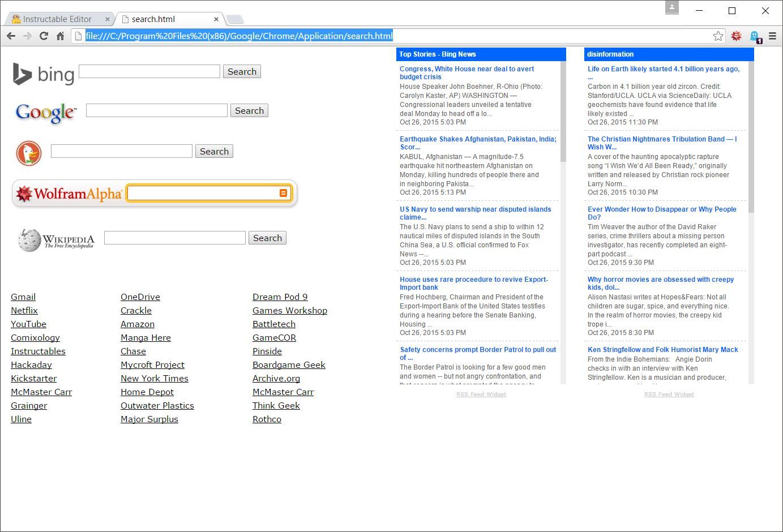Open the Gmail link
Screen dimensions: 783x532
[x=23, y=297]
